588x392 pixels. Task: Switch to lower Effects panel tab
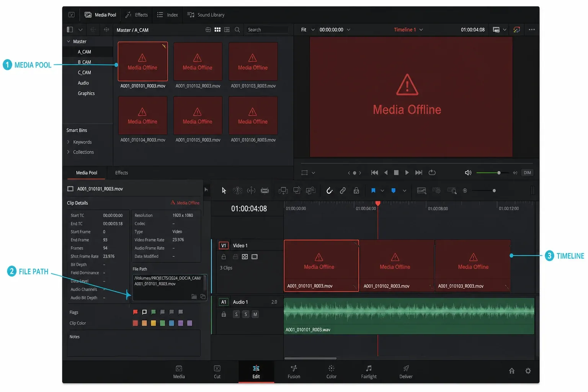pos(121,173)
